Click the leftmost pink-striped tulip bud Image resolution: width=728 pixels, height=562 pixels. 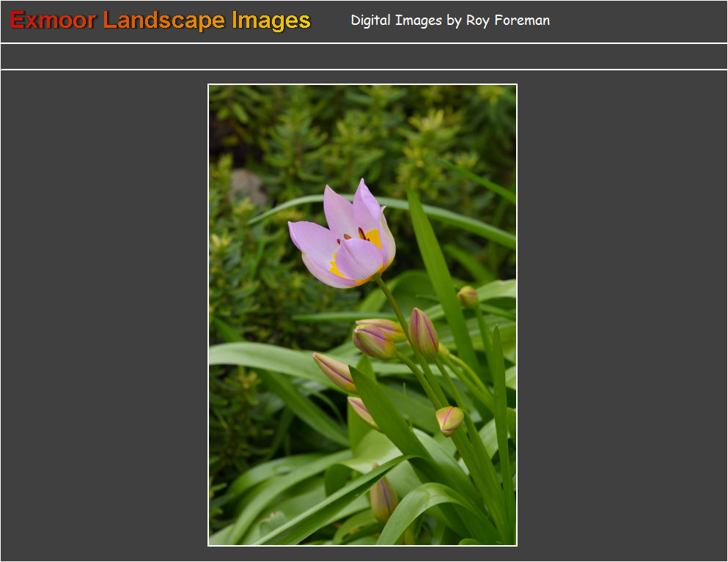(334, 371)
